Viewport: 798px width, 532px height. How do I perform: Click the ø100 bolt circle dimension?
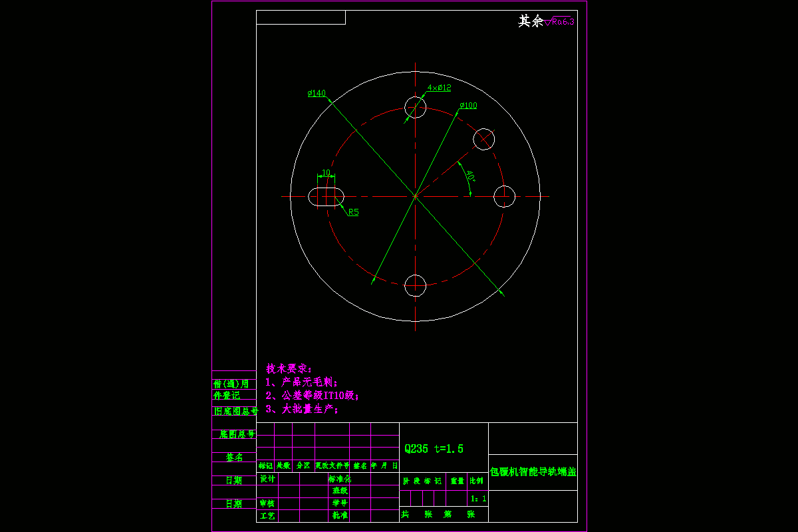tap(468, 105)
